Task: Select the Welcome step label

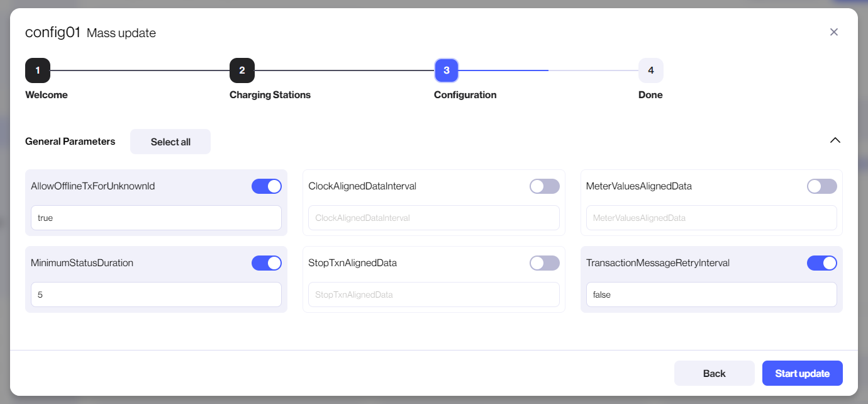Action: point(46,94)
